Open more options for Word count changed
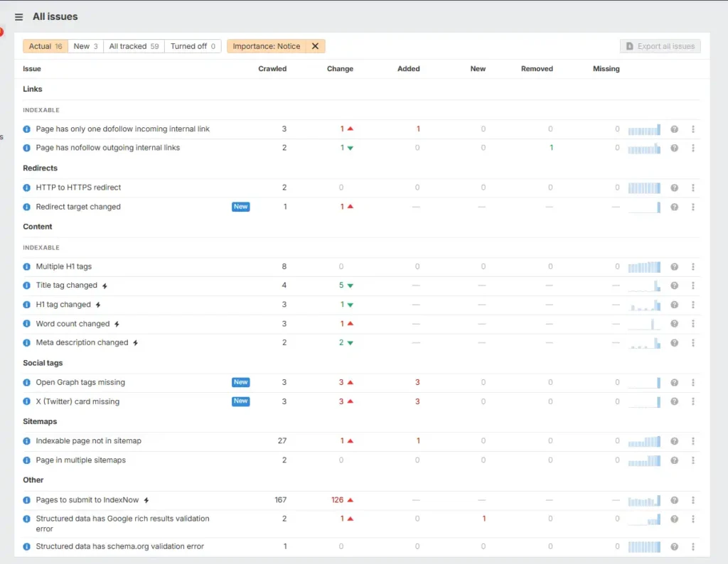 tap(693, 324)
